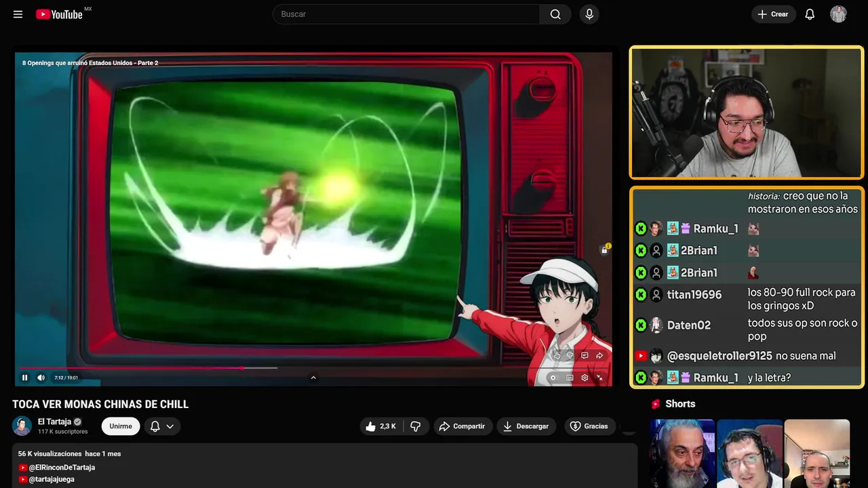
Task: Click the '117 K suscriptores' text
Action: pos(63,432)
